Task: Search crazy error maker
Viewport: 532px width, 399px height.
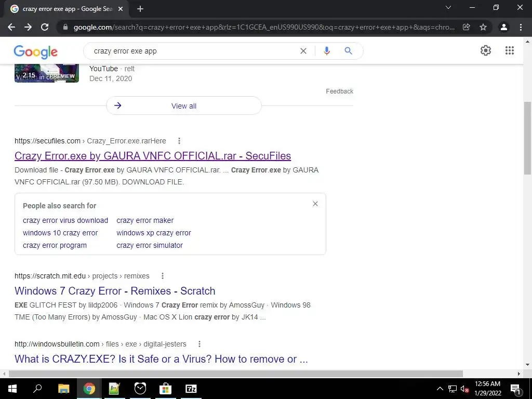Action: point(145,220)
